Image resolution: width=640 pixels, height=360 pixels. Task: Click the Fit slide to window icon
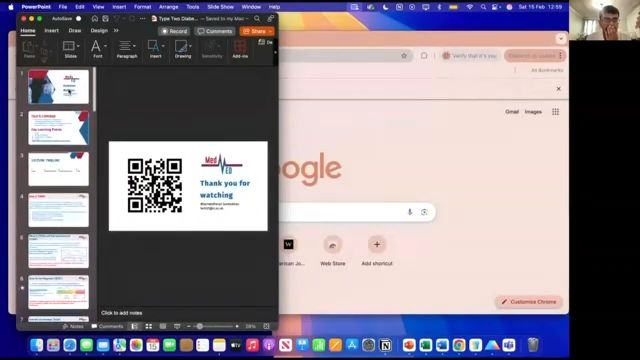[x=267, y=326]
